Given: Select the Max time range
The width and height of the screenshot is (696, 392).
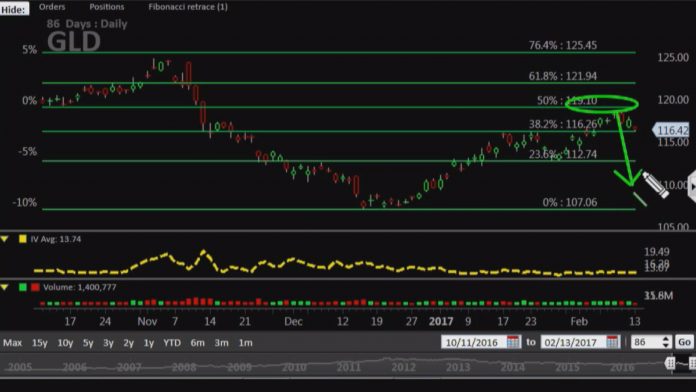Looking at the screenshot, I should 12,343.
